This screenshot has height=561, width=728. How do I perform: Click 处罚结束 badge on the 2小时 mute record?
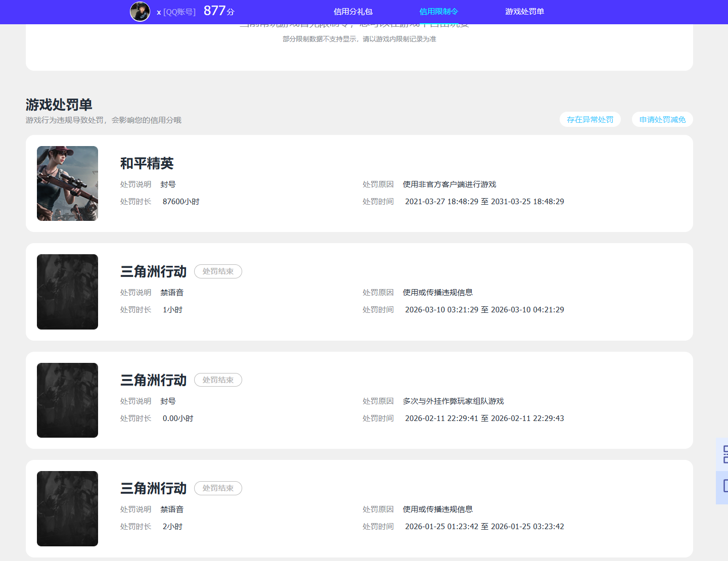(218, 488)
